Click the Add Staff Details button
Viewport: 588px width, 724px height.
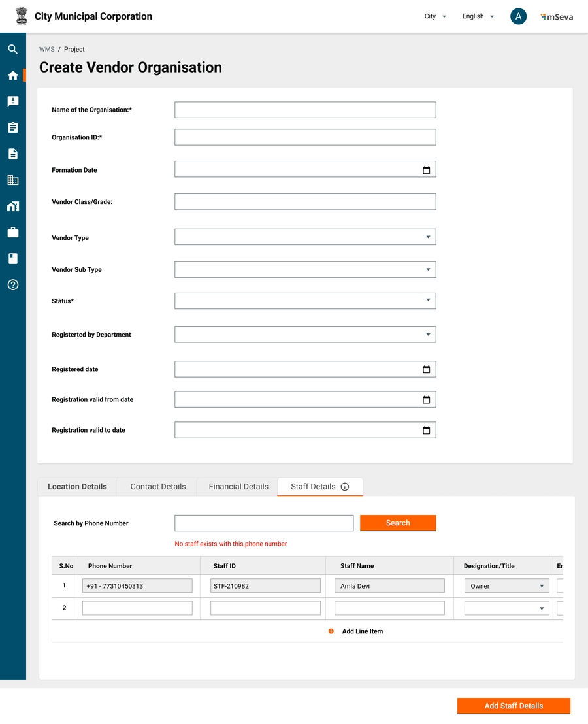tap(514, 706)
